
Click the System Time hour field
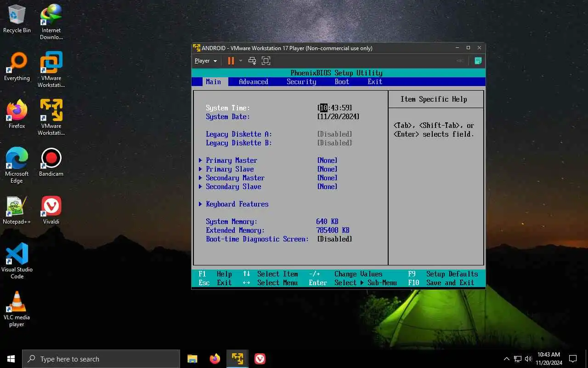(323, 108)
